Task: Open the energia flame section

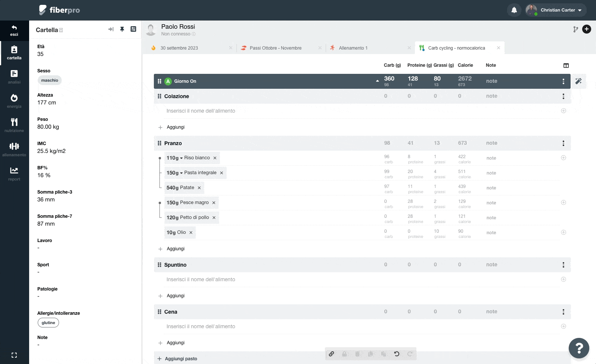Action: point(14,101)
